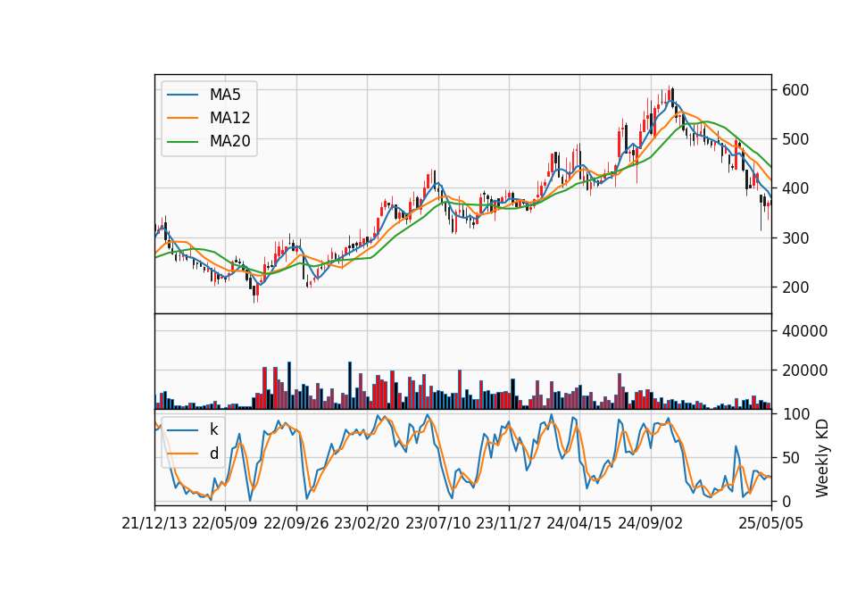Click the 40000 volume axis label

(x=804, y=331)
